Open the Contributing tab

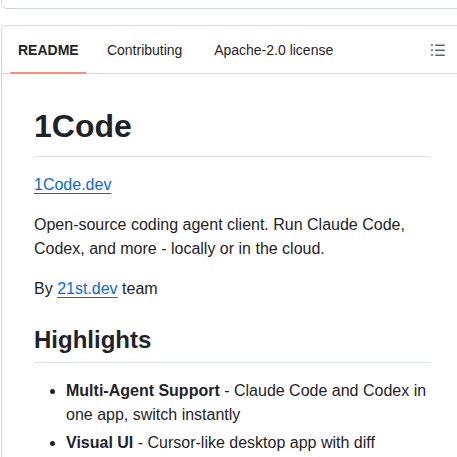point(144,50)
